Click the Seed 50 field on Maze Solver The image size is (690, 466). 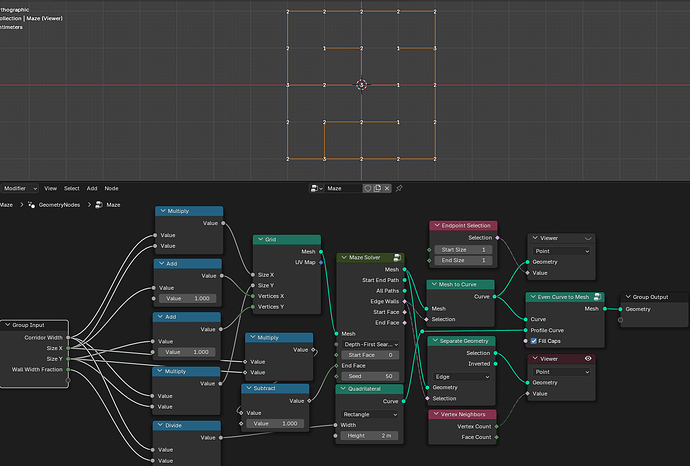coord(371,376)
